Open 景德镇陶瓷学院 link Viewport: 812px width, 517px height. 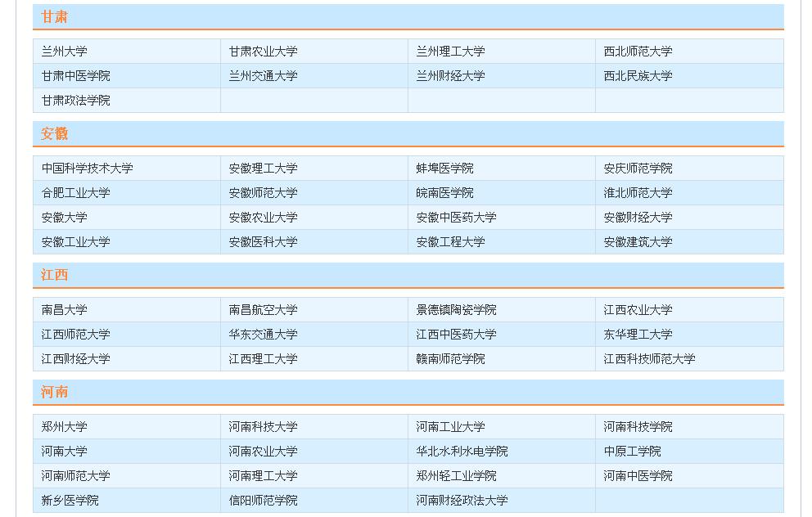click(x=456, y=310)
